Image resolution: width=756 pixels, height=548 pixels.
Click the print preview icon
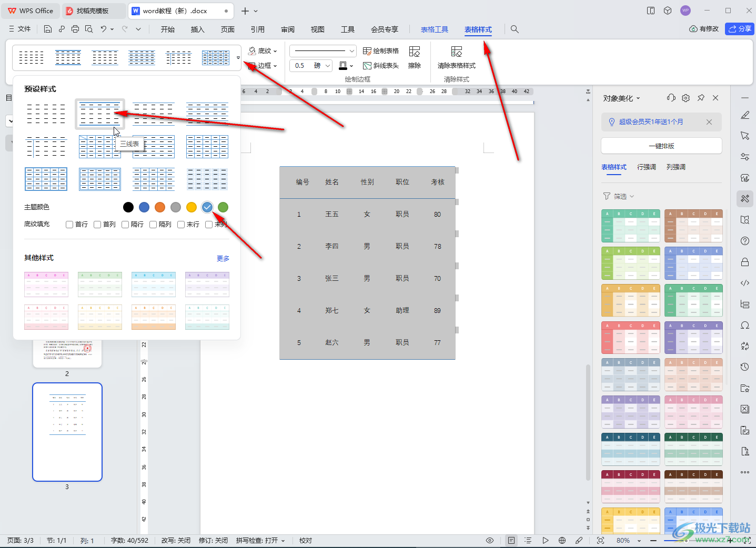(89, 29)
